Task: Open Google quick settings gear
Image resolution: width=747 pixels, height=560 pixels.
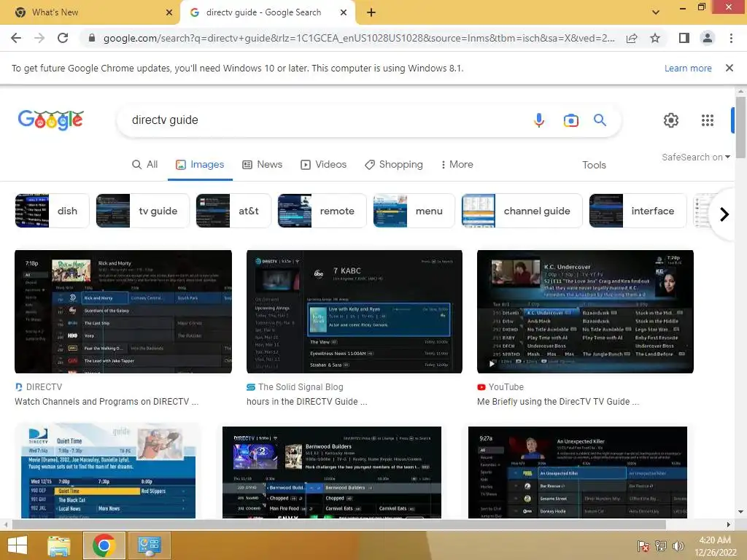Action: [x=671, y=120]
